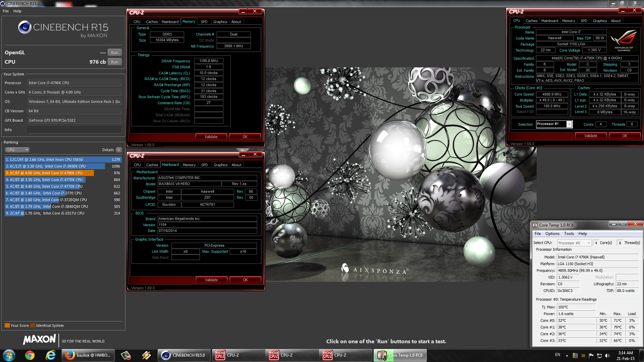This screenshot has height=362, width=644.
Task: Open Processor #1 selection dropdown in CPU-Z
Action: tap(554, 124)
